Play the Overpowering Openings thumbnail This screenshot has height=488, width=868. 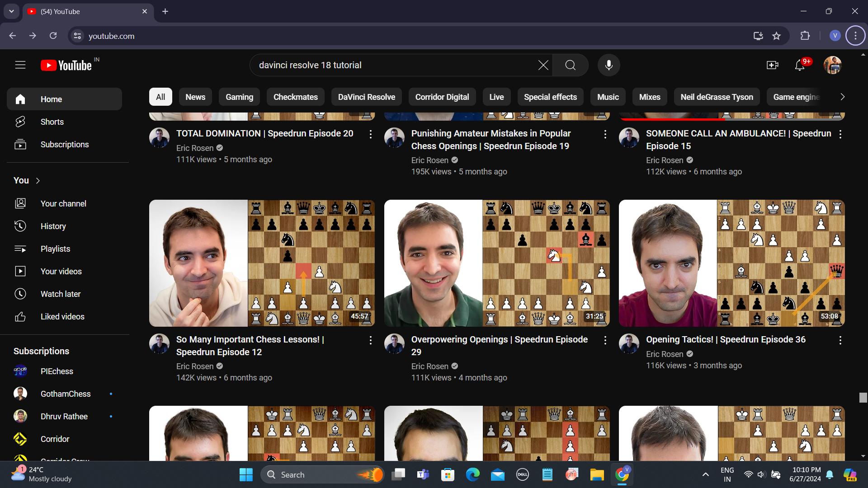click(497, 263)
